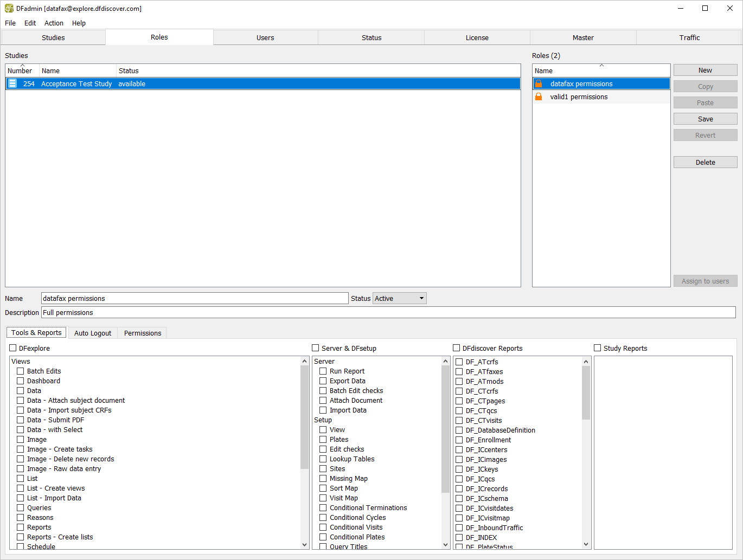This screenshot has height=560, width=743.
Task: Click the DFadmin application icon in title bar
Action: tap(9, 8)
